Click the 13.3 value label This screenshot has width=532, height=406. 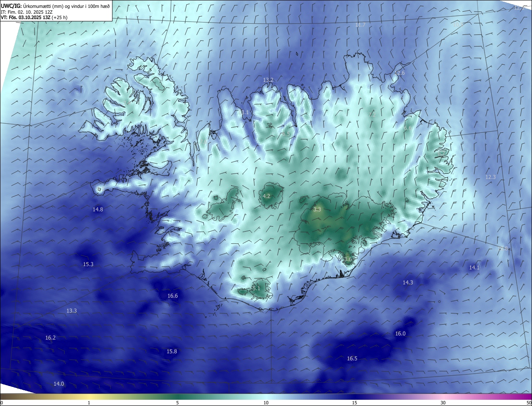point(71,311)
